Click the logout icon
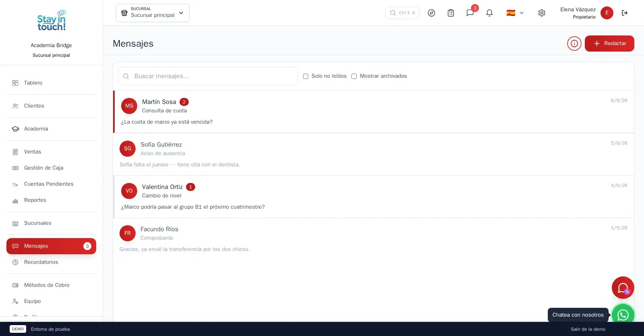The image size is (644, 336). pos(625,13)
